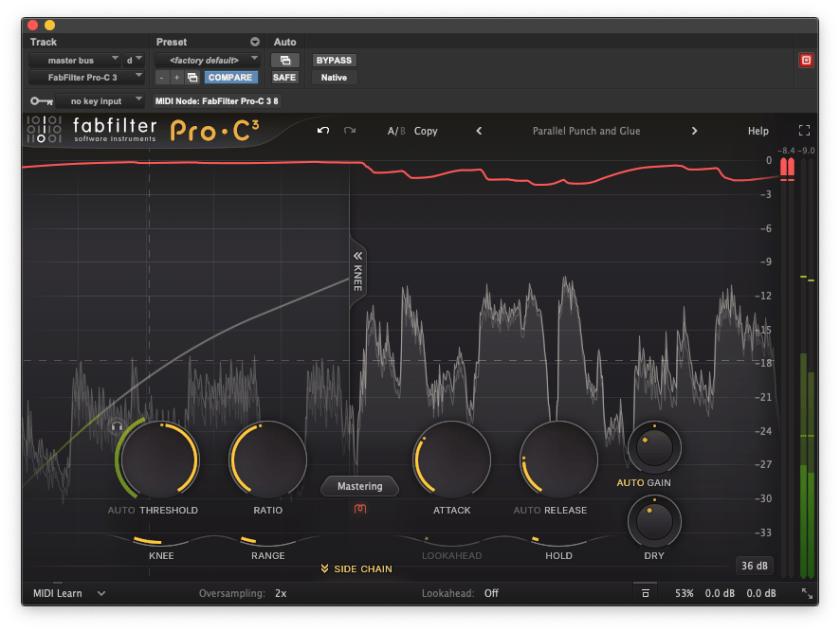Image resolution: width=840 pixels, height=631 pixels.
Task: Click the COMPARE button
Action: click(230, 77)
